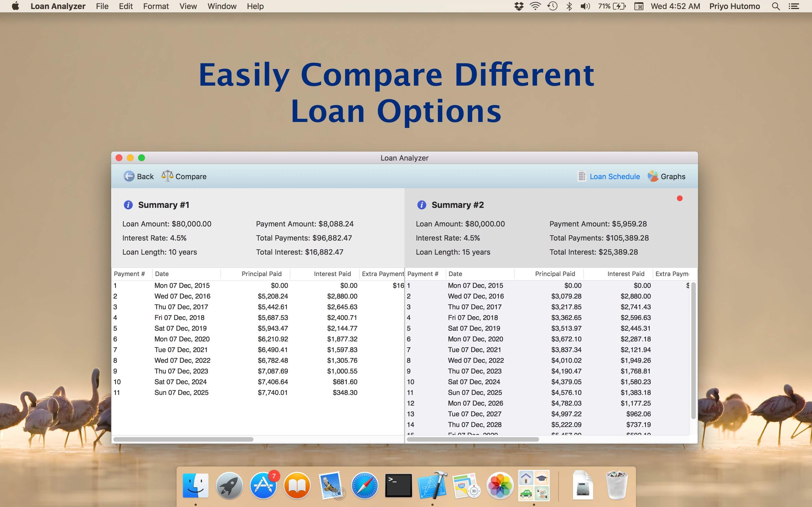Launch Terminal from the dock
812x507 pixels.
(x=398, y=486)
